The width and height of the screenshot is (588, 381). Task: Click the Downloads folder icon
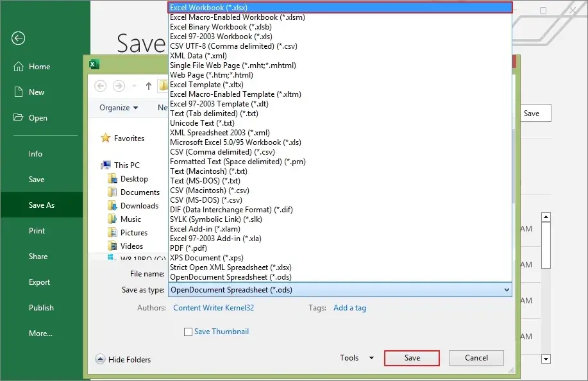(112, 205)
